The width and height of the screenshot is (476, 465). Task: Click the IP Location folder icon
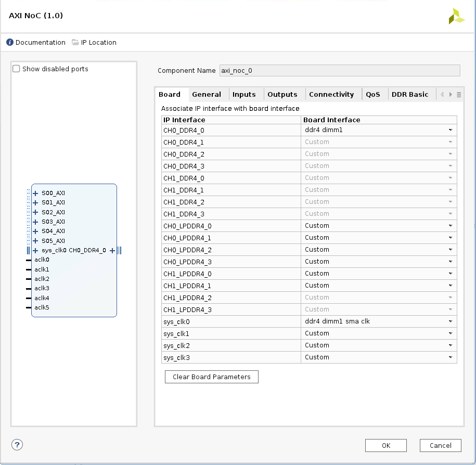pyautogui.click(x=75, y=42)
